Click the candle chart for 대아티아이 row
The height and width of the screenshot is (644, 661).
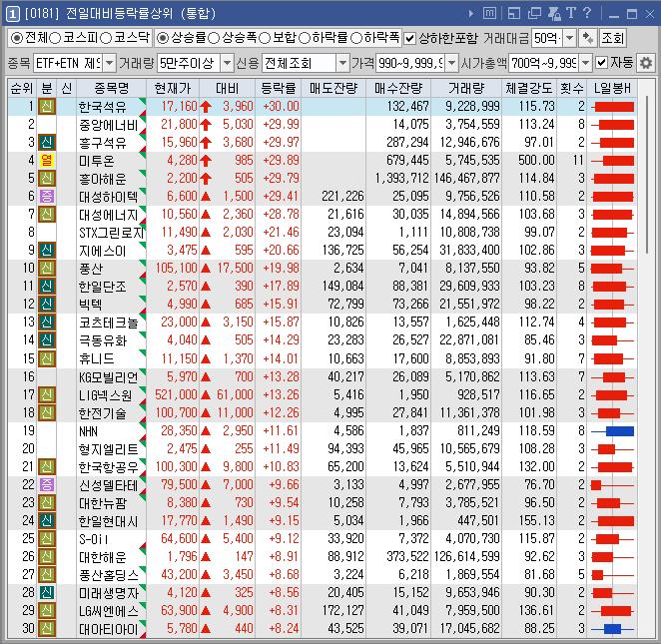[x=612, y=629]
